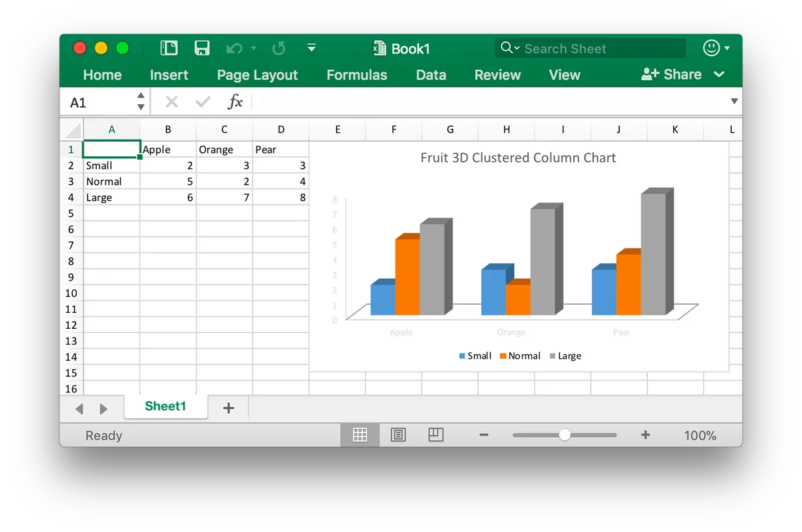Cancel entry with formula bar X icon
The image size is (802, 532).
[172, 102]
